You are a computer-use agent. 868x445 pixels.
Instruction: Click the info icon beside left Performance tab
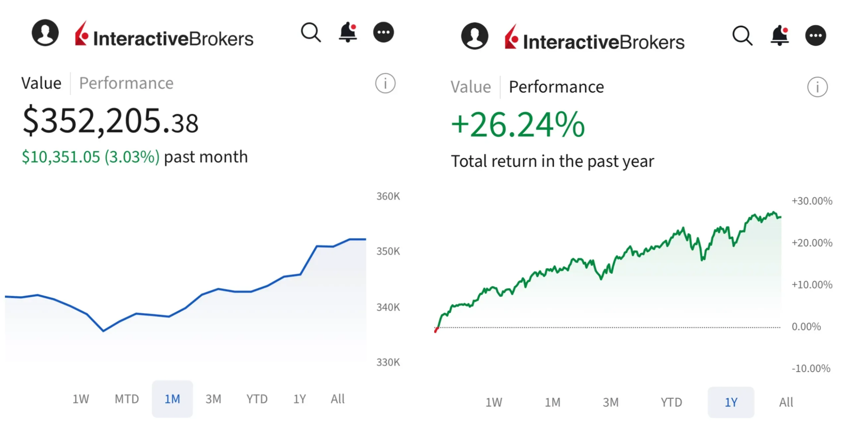point(385,83)
